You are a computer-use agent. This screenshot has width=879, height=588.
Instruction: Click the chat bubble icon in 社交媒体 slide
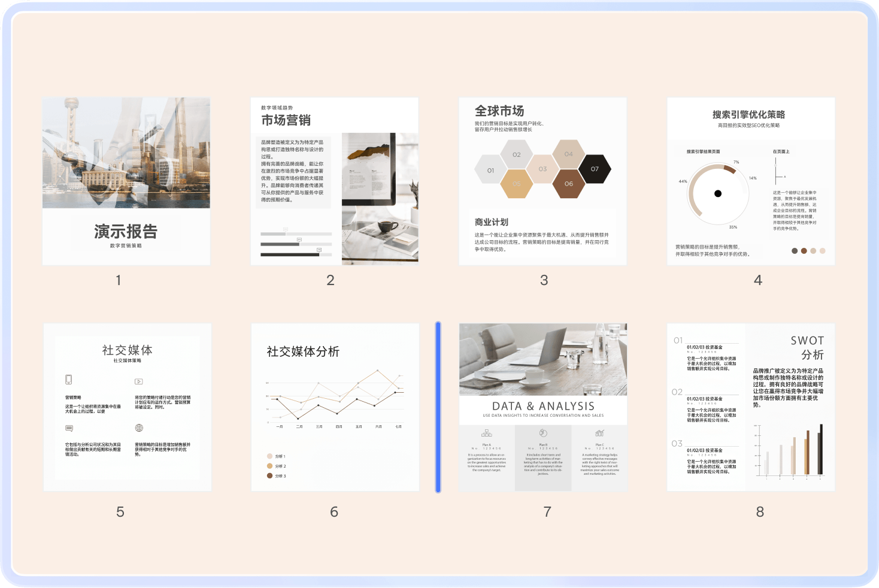coord(69,428)
